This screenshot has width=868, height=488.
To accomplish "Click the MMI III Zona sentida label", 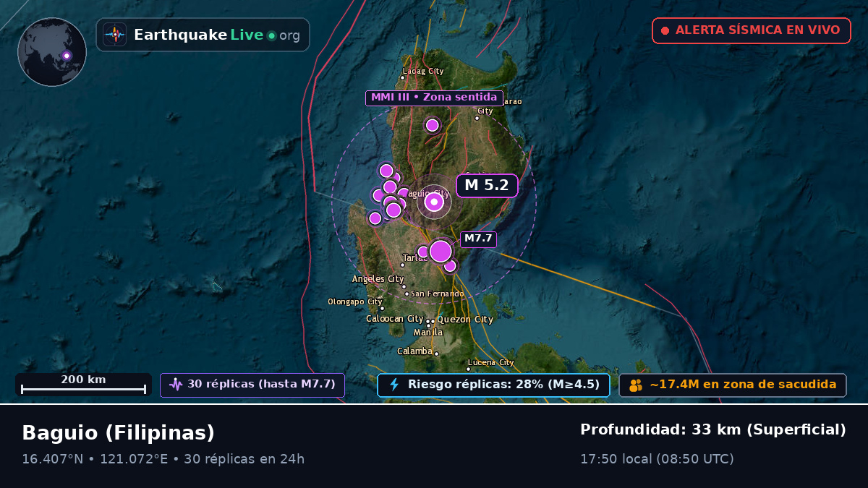I will click(434, 98).
